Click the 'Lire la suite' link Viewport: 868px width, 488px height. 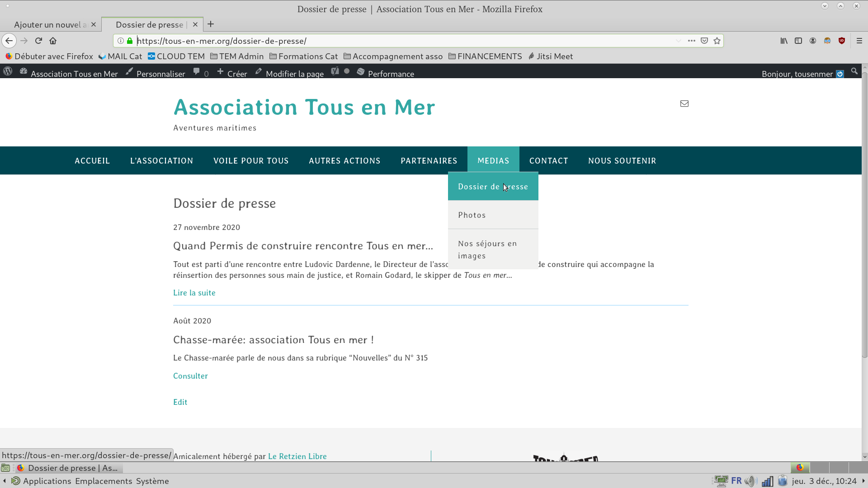coord(194,293)
